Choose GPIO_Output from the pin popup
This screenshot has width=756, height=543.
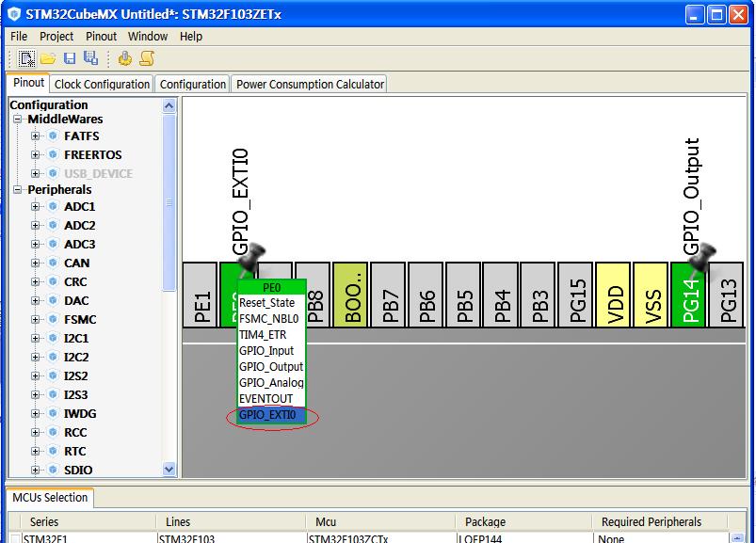click(271, 366)
